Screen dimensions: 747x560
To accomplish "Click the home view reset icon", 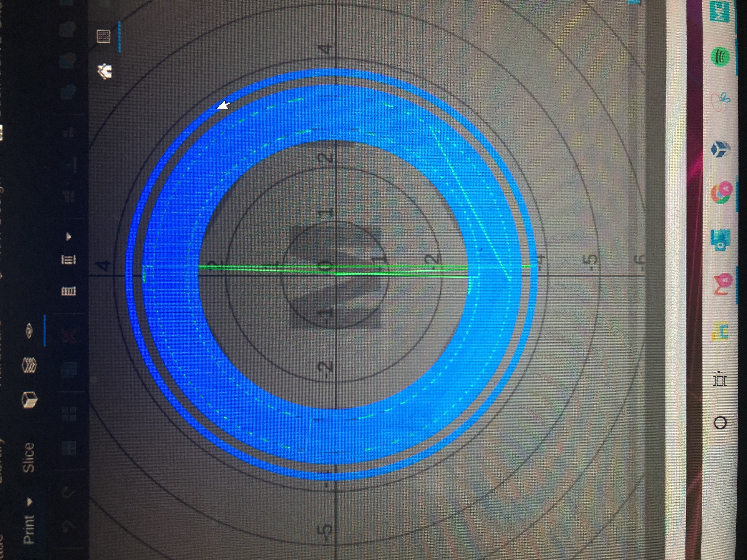I will [105, 71].
